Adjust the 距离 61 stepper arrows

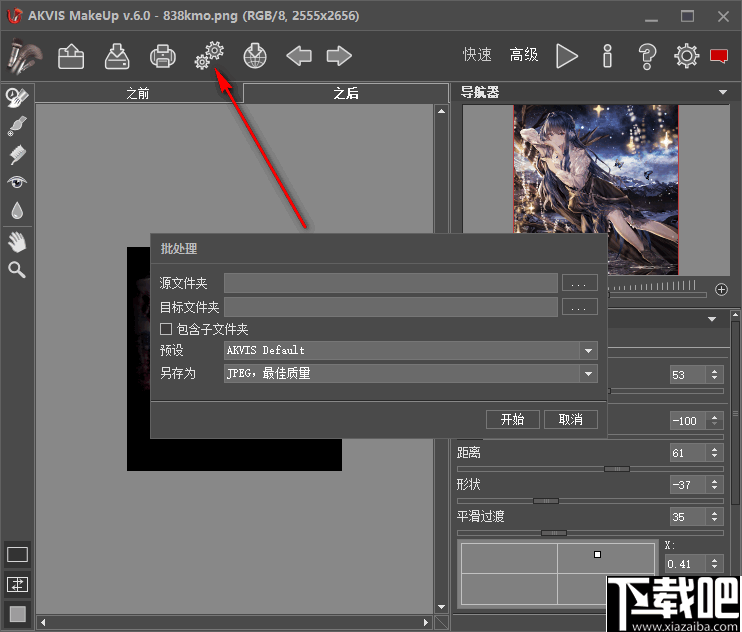click(715, 453)
